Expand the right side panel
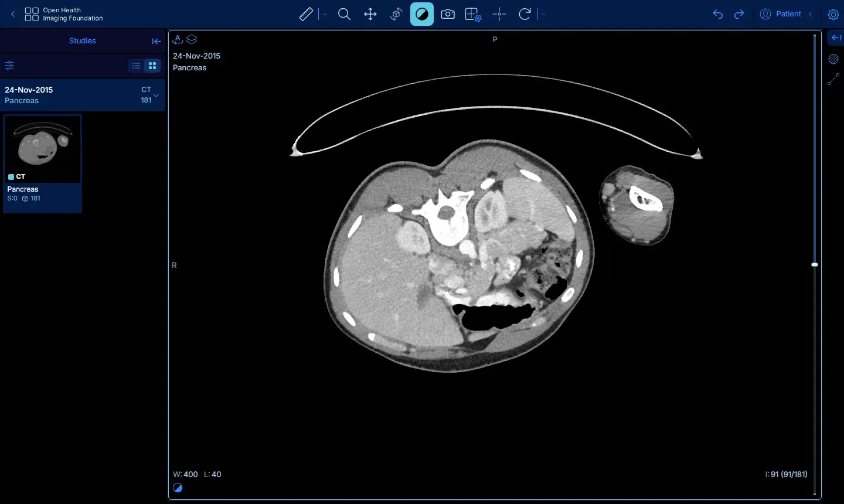This screenshot has height=504, width=844. [836, 38]
